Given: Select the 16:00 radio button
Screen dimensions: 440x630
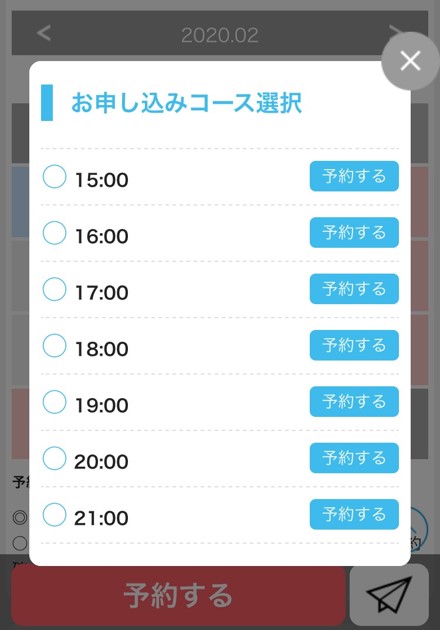Looking at the screenshot, I should [54, 233].
